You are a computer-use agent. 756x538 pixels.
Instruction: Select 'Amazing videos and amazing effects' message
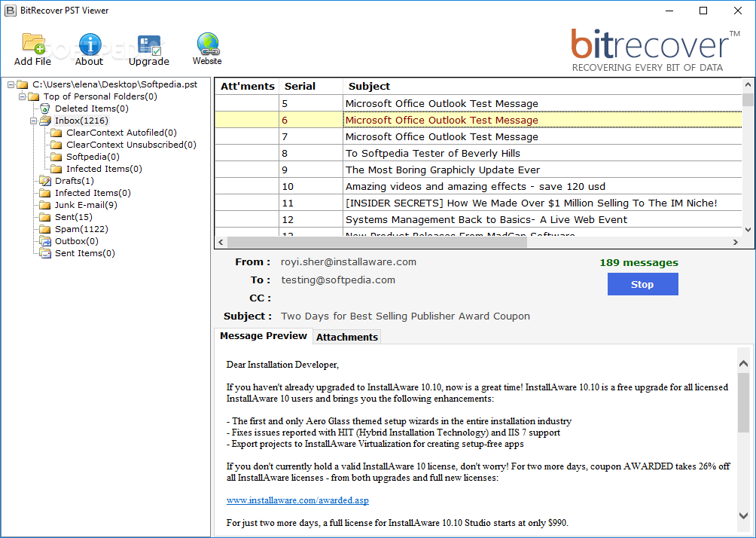coord(478,186)
